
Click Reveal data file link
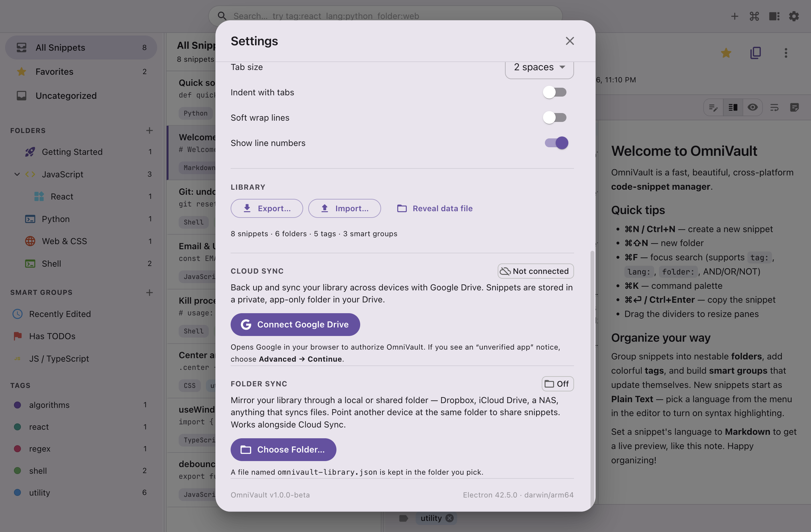435,208
